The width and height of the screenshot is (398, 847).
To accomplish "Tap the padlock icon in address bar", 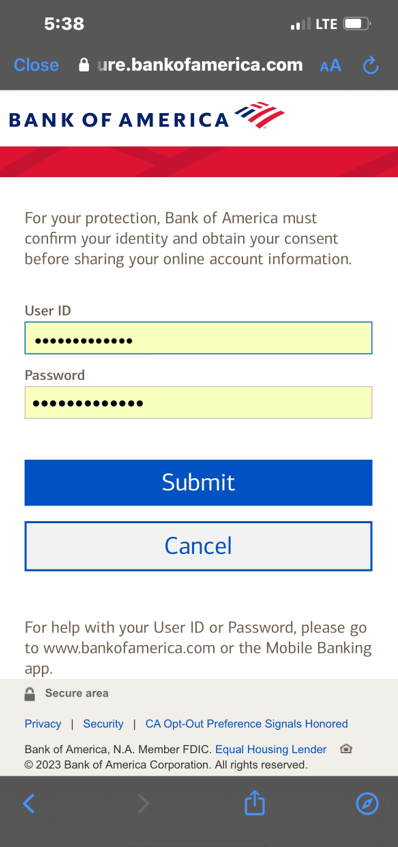I will point(84,65).
